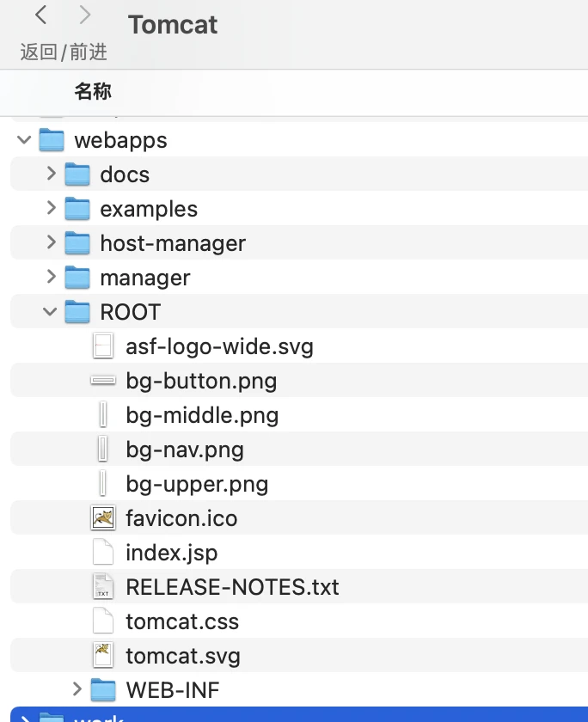Select the RELEASE-NOTES.txt file name
The width and height of the screenshot is (588, 722).
[x=232, y=587]
